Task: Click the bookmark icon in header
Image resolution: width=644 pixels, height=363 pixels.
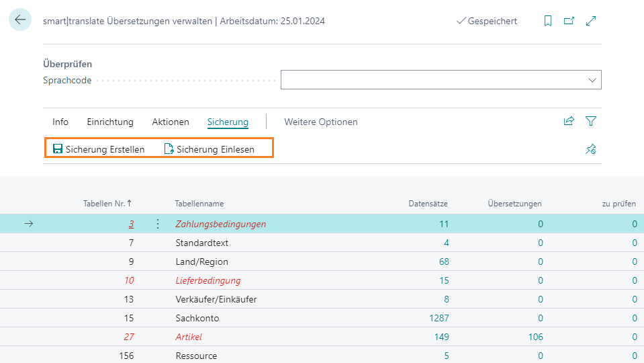Action: (548, 21)
